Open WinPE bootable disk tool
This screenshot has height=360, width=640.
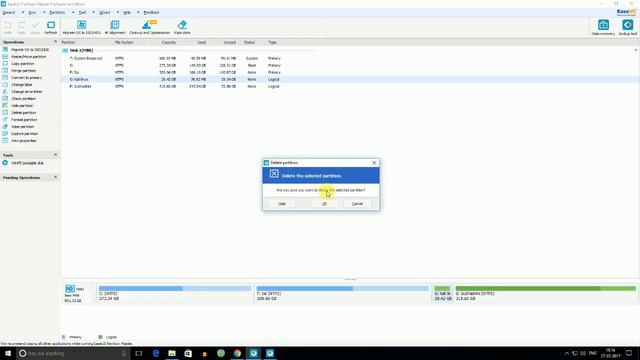coord(23,163)
